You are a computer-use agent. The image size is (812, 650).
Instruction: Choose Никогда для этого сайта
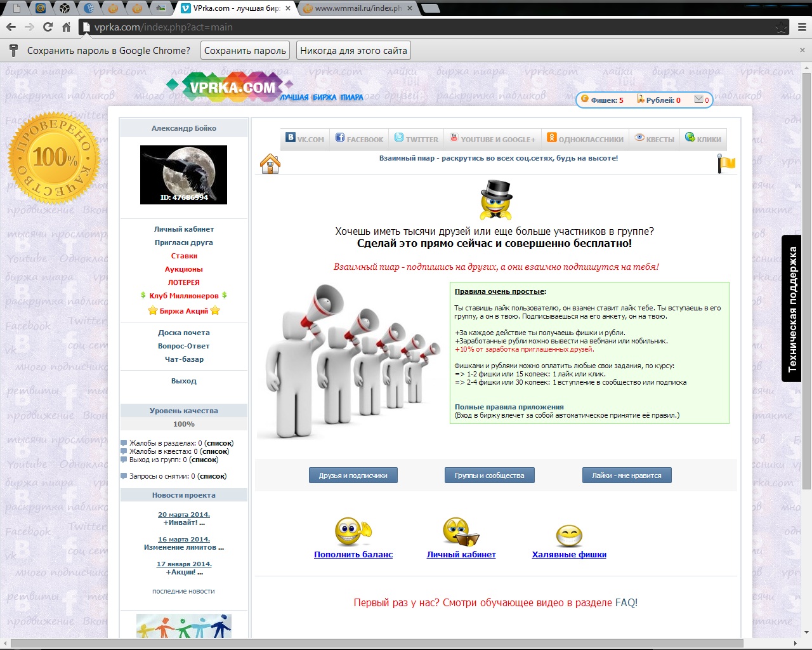click(x=353, y=50)
